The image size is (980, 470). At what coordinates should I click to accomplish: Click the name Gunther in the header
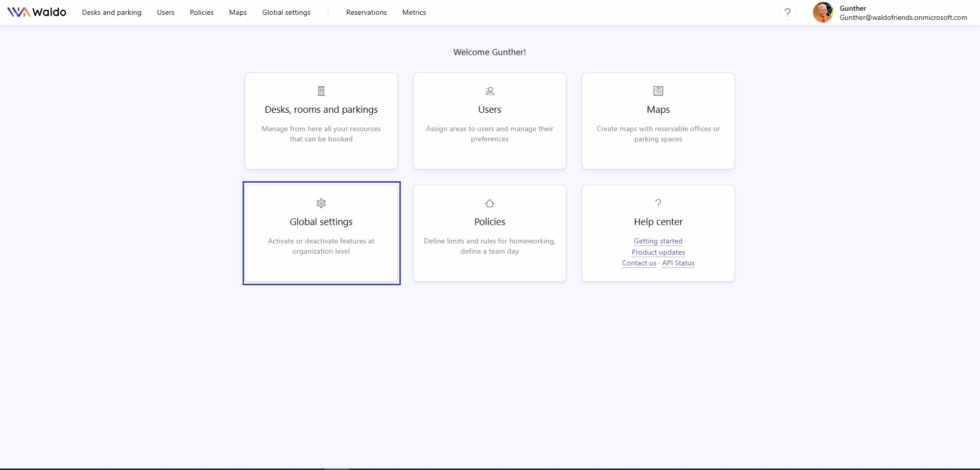pyautogui.click(x=853, y=8)
